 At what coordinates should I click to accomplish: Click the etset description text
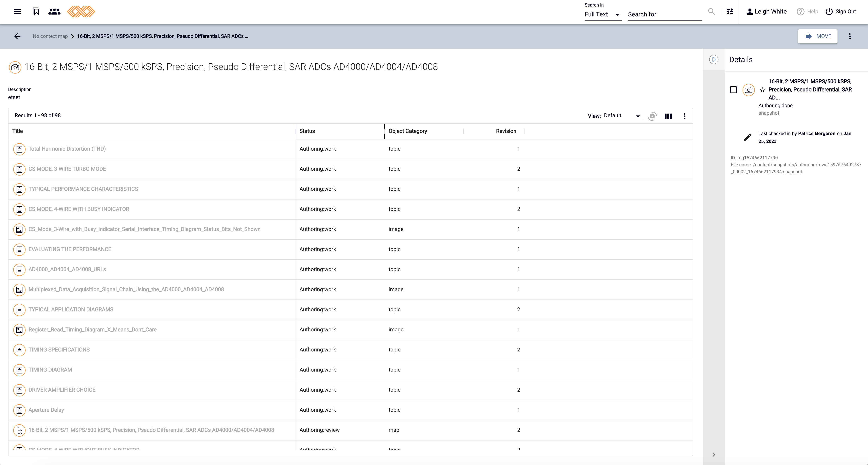[14, 97]
